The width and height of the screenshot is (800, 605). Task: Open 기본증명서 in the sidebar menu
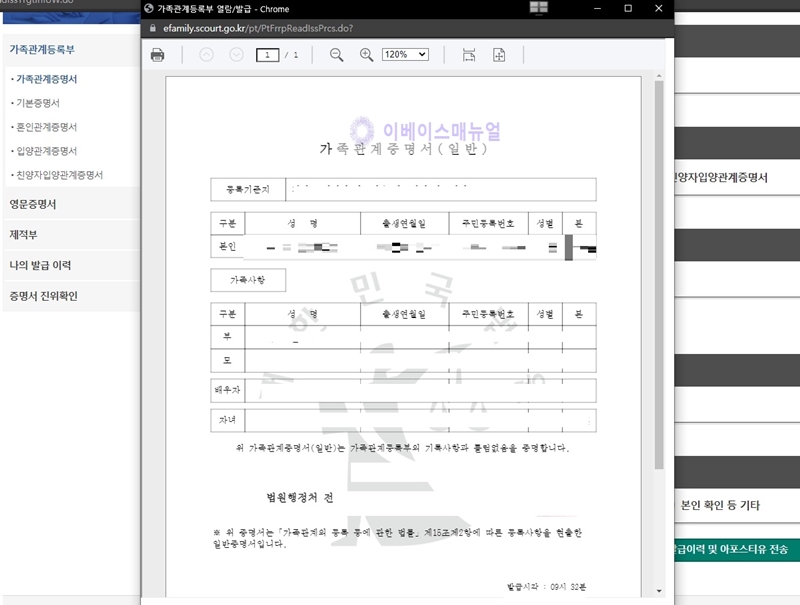click(38, 103)
